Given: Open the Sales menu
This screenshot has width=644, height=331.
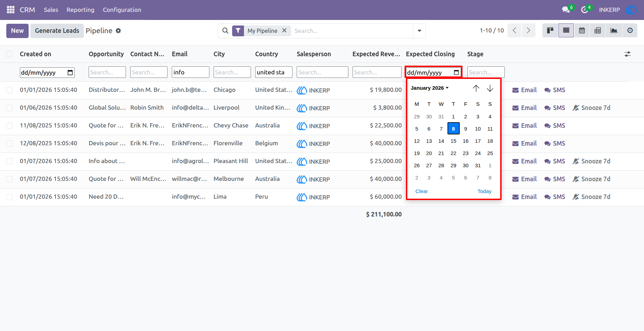Looking at the screenshot, I should click(51, 10).
